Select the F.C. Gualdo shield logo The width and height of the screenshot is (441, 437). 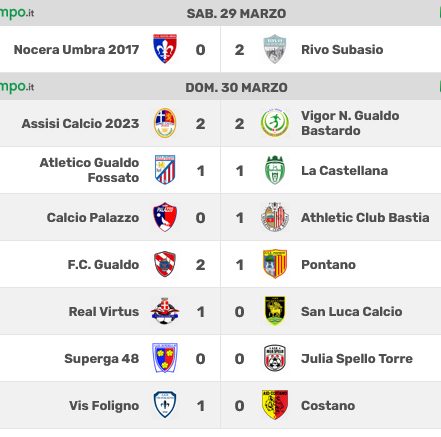click(x=165, y=264)
